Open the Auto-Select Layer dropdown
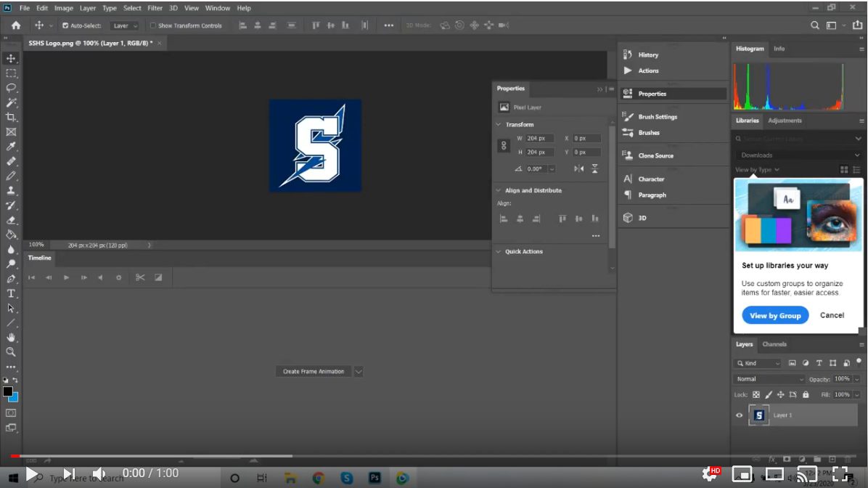Image resolution: width=868 pixels, height=488 pixels. pos(124,25)
